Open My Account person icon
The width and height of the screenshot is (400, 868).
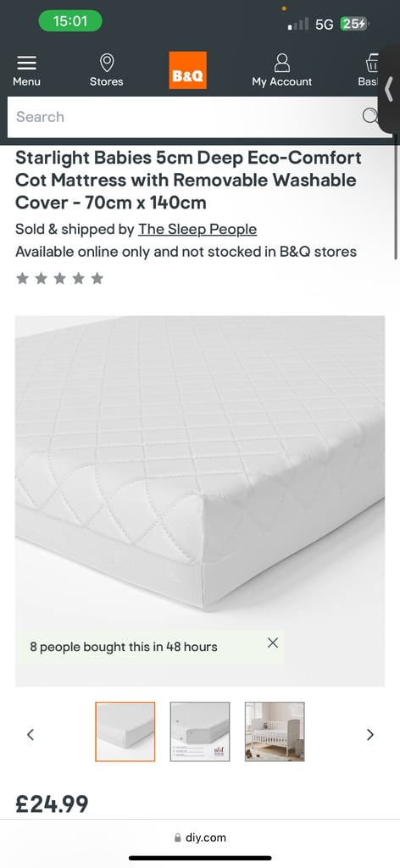coord(281,63)
